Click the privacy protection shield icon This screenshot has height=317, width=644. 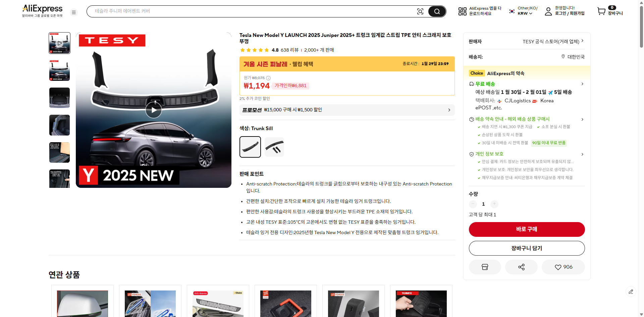472,154
